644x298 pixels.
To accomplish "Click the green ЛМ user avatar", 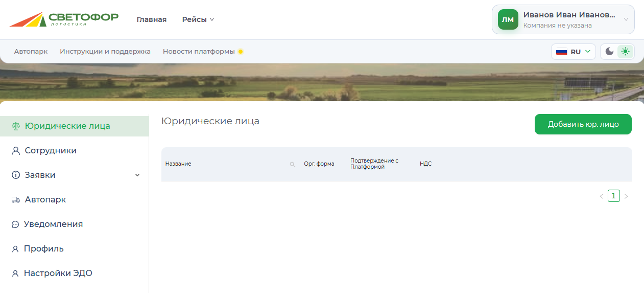I will tap(508, 19).
